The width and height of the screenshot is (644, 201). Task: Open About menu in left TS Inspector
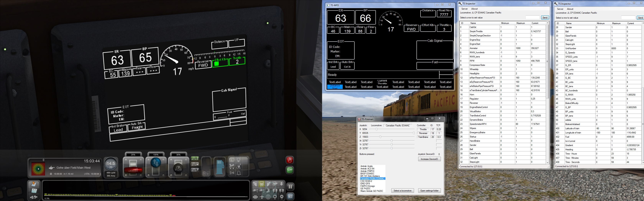(x=475, y=9)
